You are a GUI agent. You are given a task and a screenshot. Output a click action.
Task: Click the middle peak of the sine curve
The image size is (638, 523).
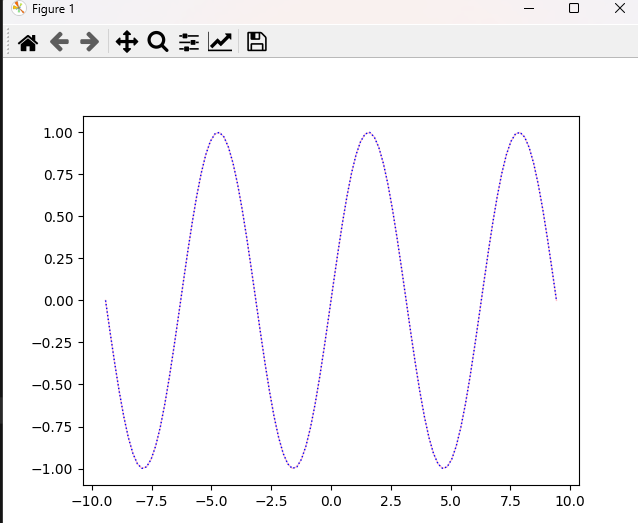[369, 133]
